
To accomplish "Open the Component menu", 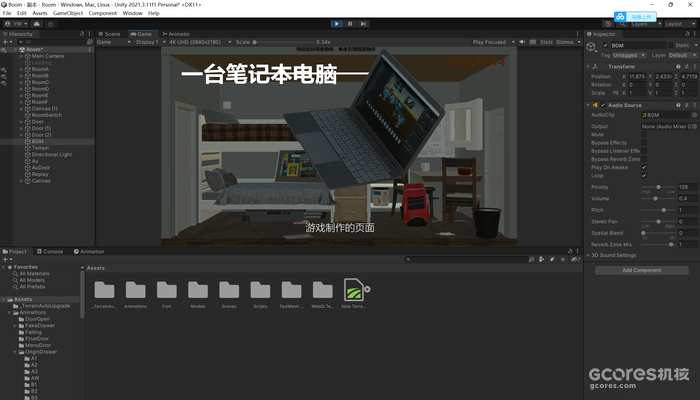I will click(103, 13).
